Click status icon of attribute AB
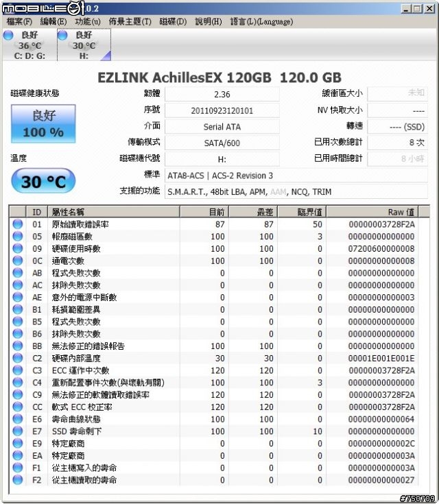Screen dimensions: 439x504 [x=18, y=273]
